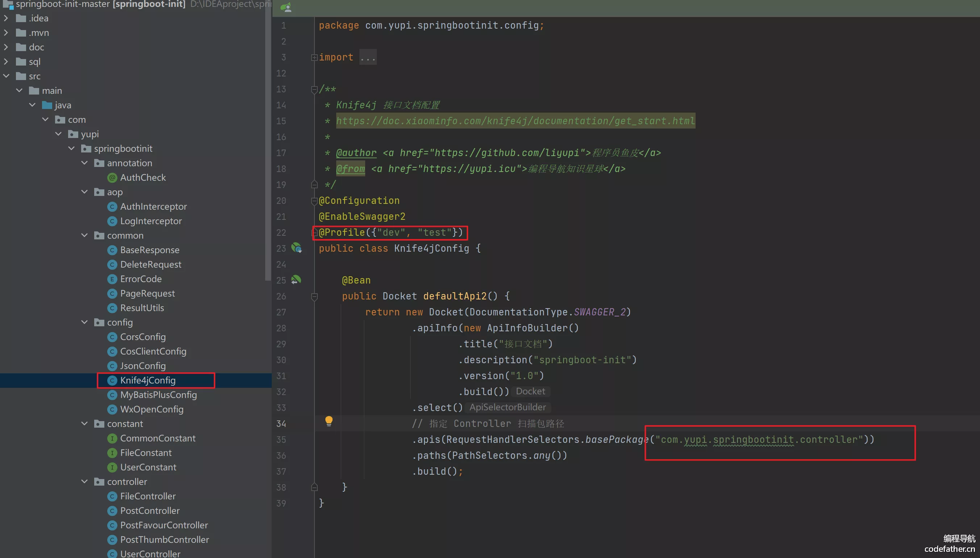This screenshot has width=980, height=558.
Task: Click the sql folder icon
Action: 21,62
